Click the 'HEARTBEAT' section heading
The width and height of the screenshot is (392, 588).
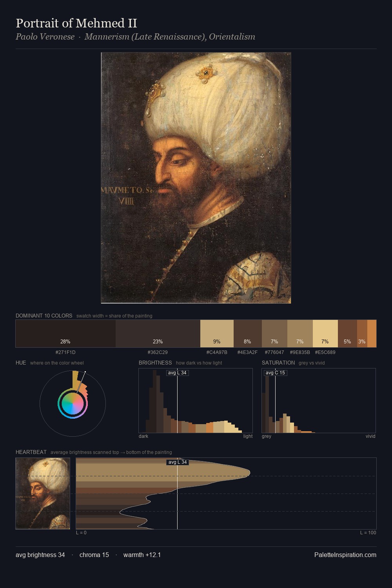coord(31,452)
